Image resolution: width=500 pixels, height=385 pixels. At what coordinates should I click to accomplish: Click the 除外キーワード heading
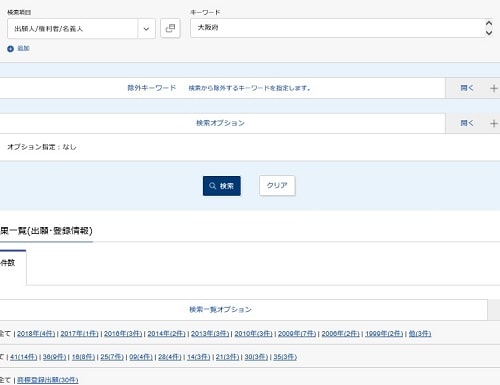point(152,88)
